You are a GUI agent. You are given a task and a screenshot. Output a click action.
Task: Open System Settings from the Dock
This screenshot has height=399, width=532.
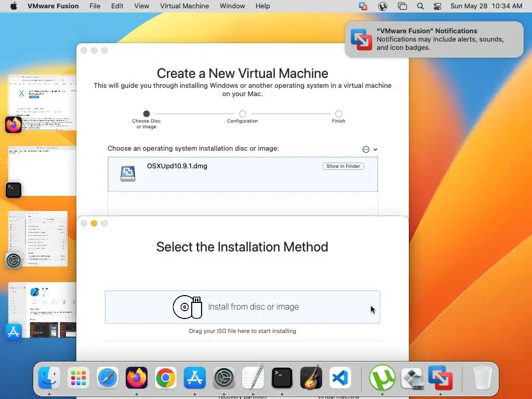tap(224, 378)
